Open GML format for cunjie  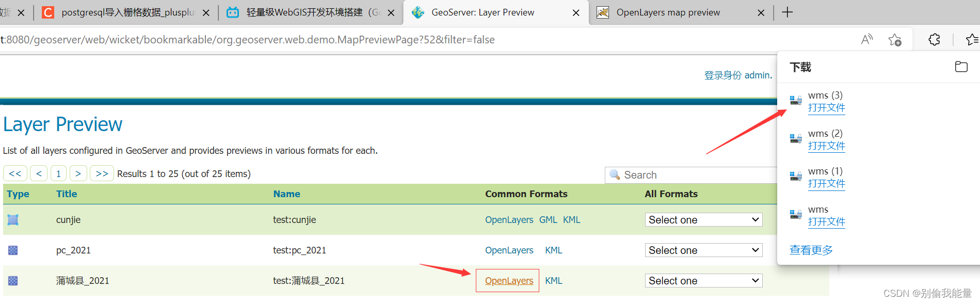(548, 220)
